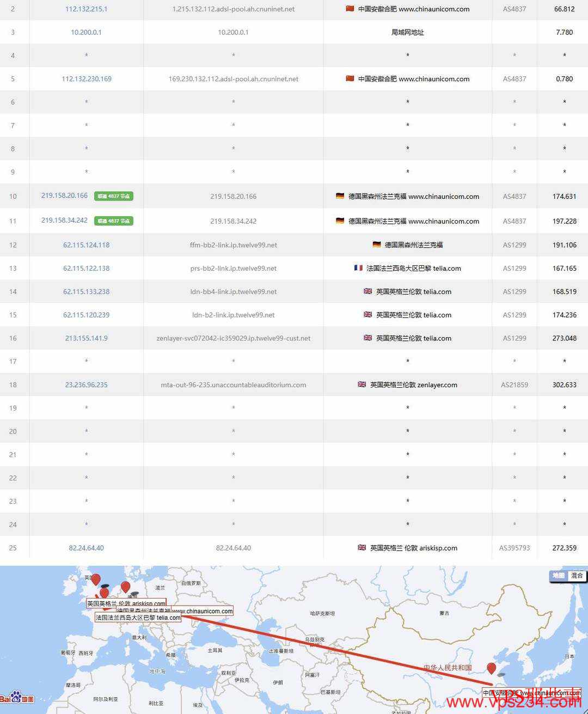This screenshot has height=714, width=588.
Task: Click the red map pin near Frankfurt, Germany
Action: tap(125, 588)
